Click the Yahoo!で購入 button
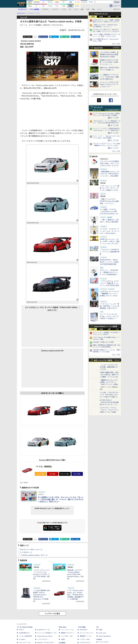 [77, 474]
